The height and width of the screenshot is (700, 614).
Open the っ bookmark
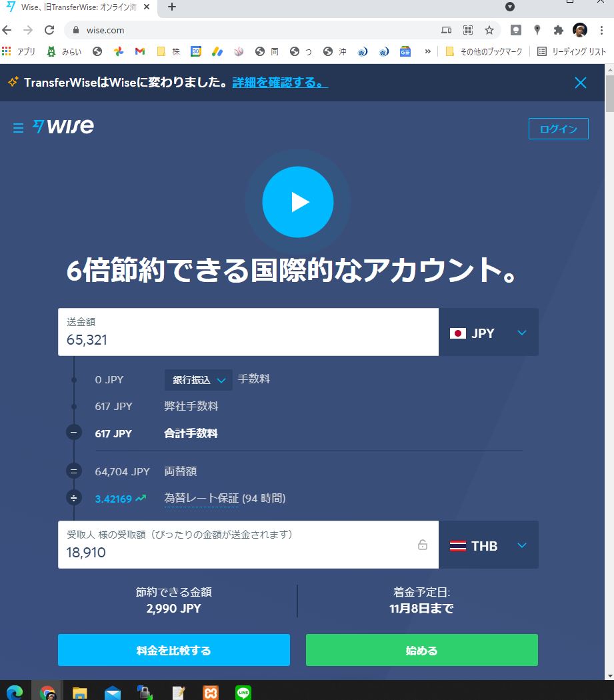click(x=301, y=51)
